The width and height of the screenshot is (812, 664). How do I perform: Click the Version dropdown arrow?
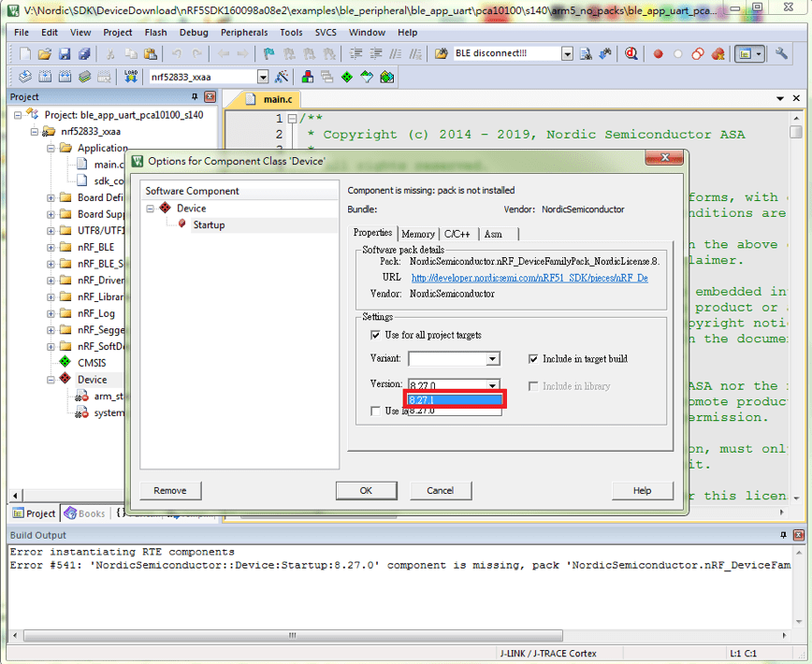coord(492,385)
